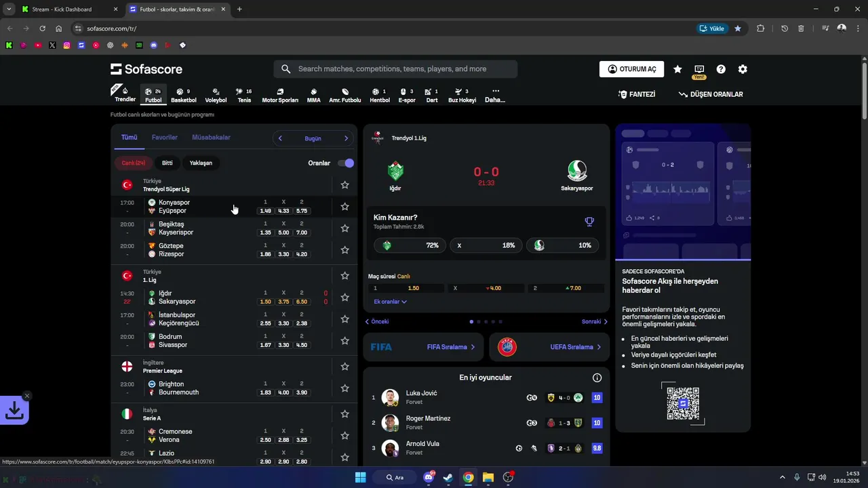
Task: Select the E-spor category icon
Action: [x=407, y=95]
